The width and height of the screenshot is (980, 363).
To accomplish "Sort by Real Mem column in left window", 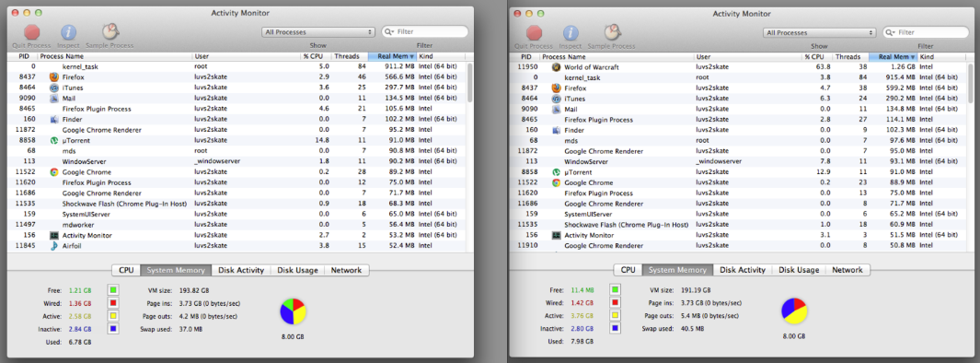I will (392, 56).
